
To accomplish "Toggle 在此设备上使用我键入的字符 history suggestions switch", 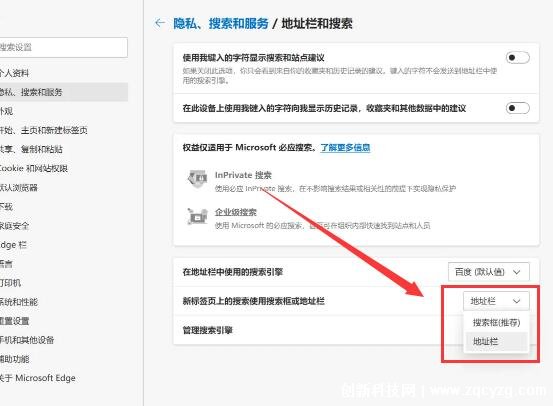I will pyautogui.click(x=517, y=108).
